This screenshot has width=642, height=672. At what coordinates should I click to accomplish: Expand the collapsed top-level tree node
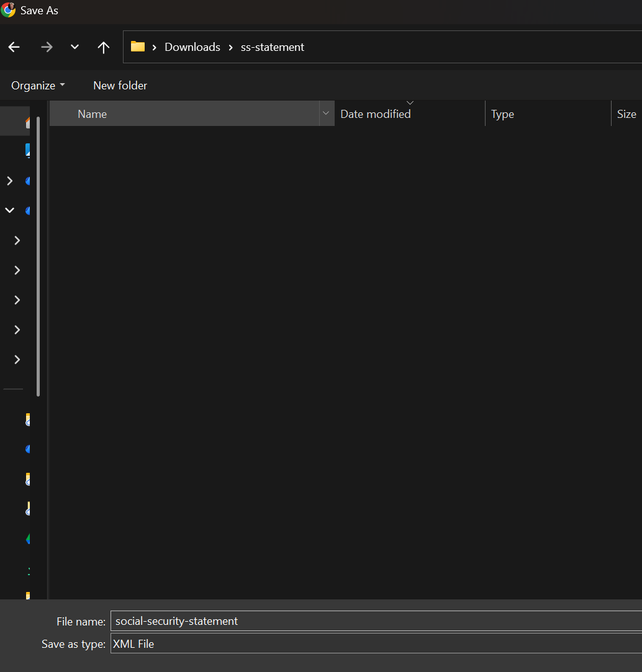pyautogui.click(x=10, y=181)
